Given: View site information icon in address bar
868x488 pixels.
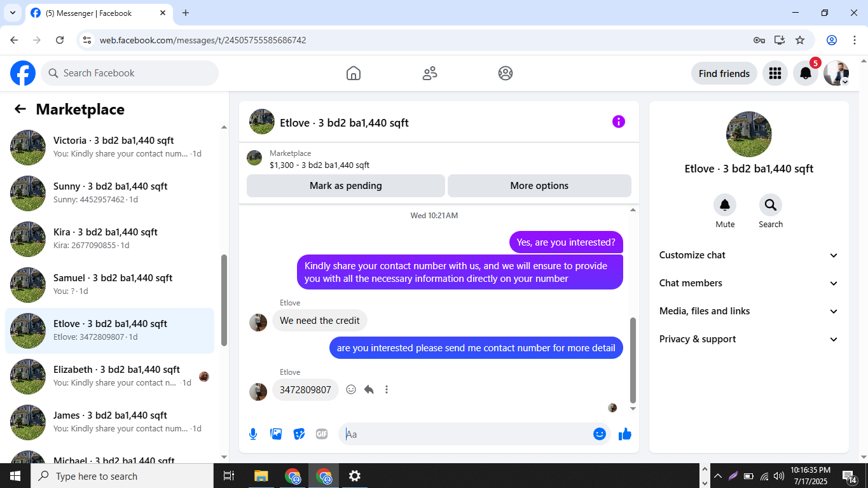Looking at the screenshot, I should tap(88, 40).
